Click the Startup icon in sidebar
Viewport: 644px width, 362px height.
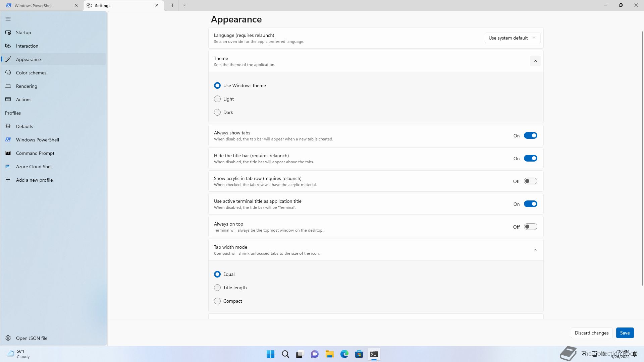click(8, 33)
